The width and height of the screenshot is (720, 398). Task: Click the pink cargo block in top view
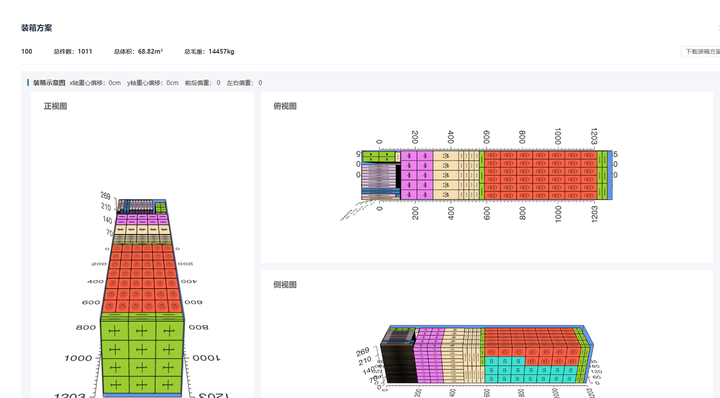tap(417, 175)
